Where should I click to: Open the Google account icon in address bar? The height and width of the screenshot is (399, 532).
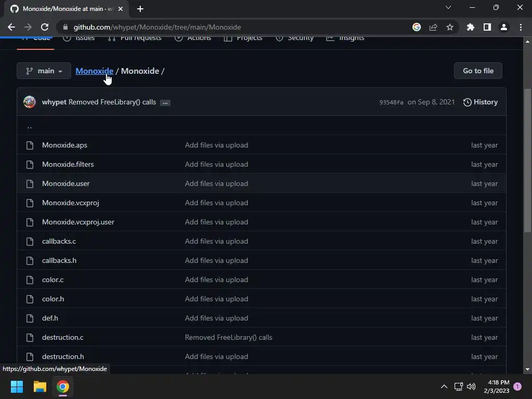coord(417,27)
